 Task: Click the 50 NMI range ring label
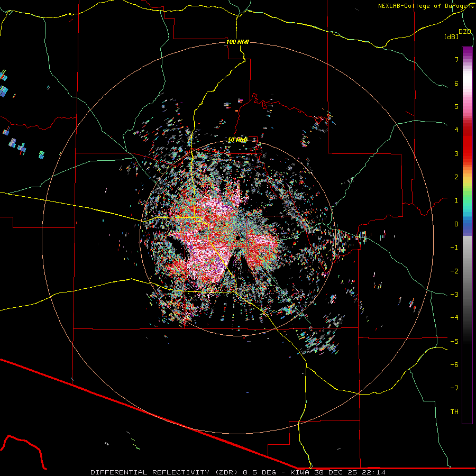237,140
